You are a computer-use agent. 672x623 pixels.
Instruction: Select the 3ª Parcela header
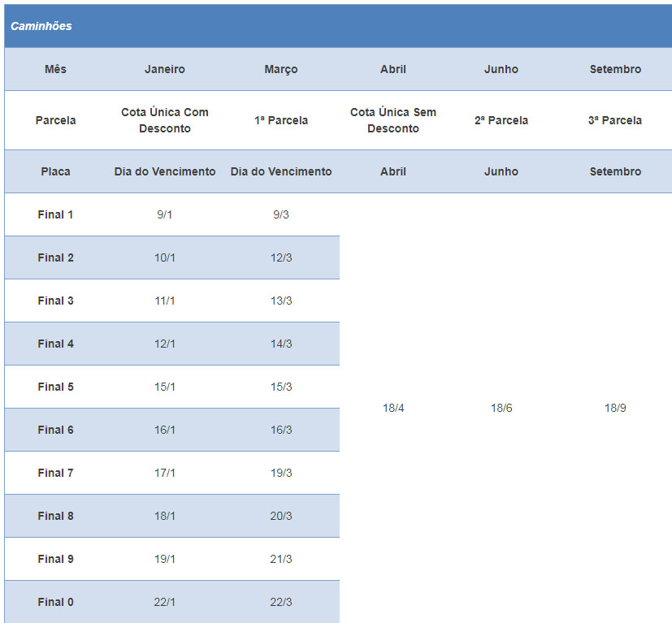point(615,120)
